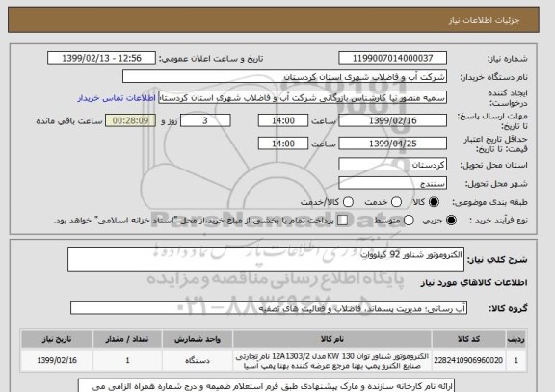Click the buyer organization name field
The image size is (555, 392).
(284, 77)
